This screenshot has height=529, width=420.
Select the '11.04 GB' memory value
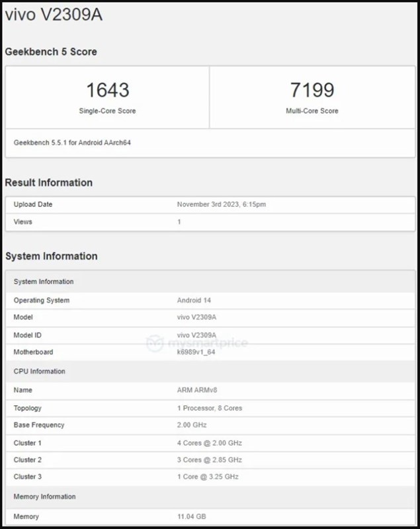192,516
